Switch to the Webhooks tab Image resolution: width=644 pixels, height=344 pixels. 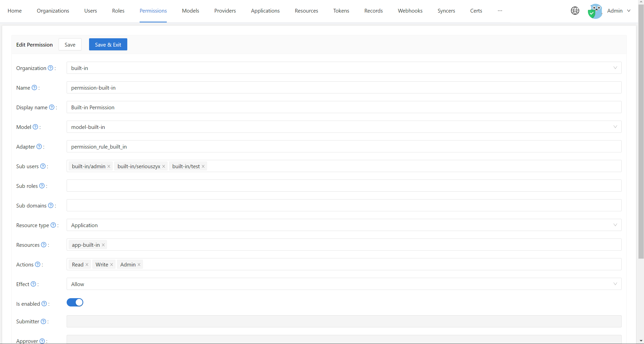tap(410, 11)
